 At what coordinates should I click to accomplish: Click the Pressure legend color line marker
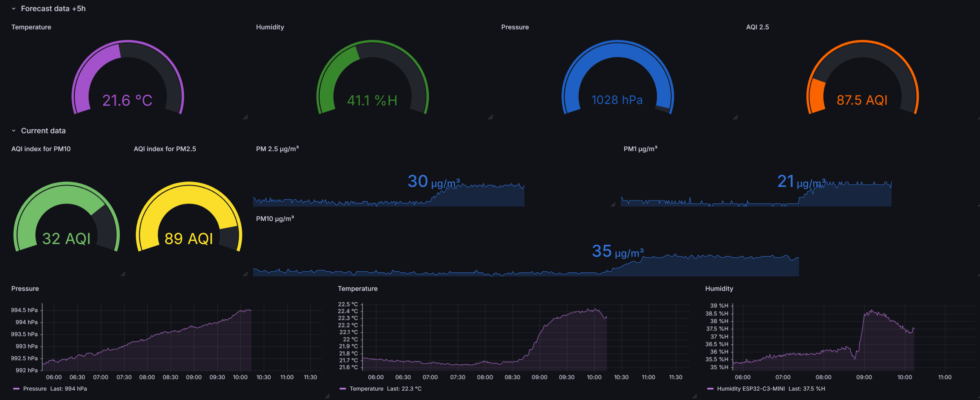(16, 389)
